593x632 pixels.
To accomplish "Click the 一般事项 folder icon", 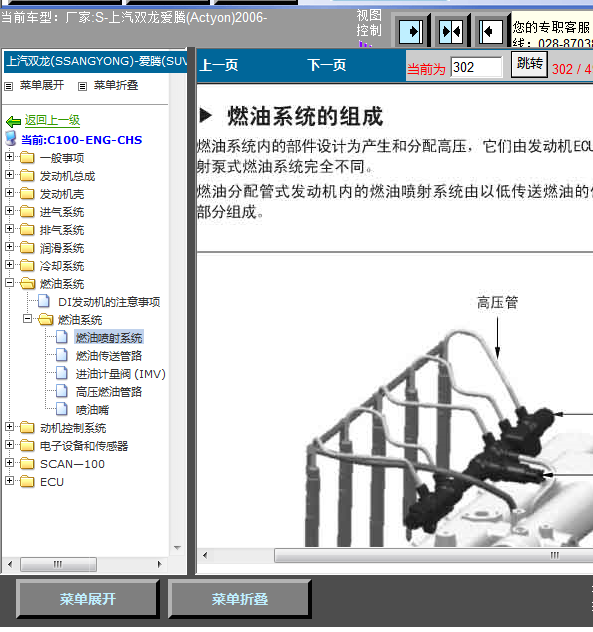I will (27, 157).
